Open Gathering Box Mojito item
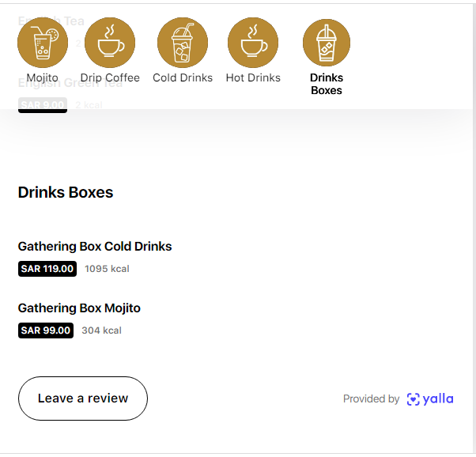 pos(79,308)
